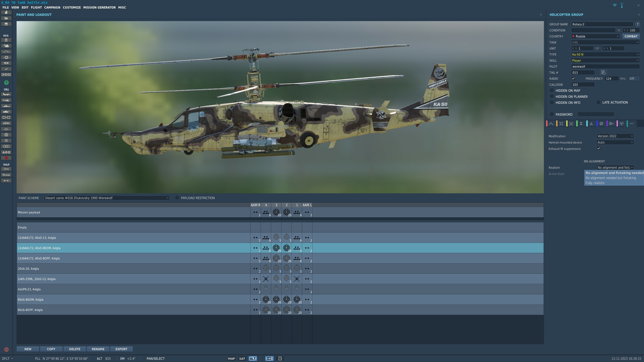Open the Summary sigma tab
The width and height of the screenshot is (644, 362).
coord(581,123)
